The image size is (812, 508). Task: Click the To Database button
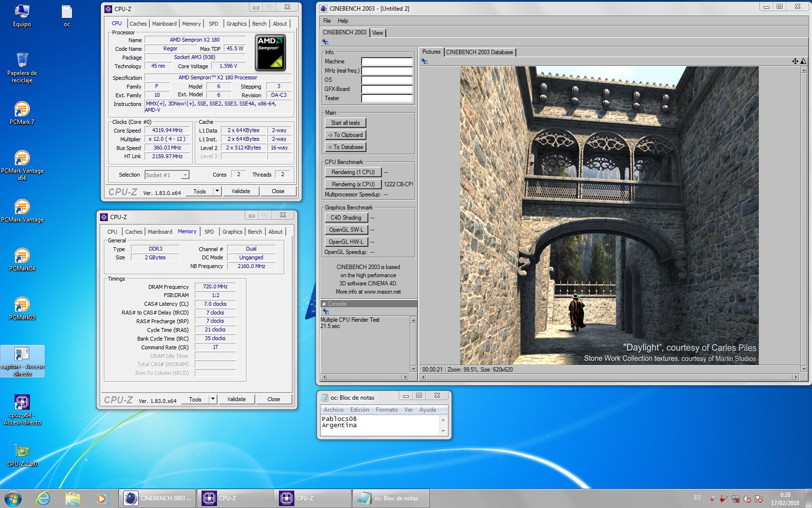coord(345,147)
